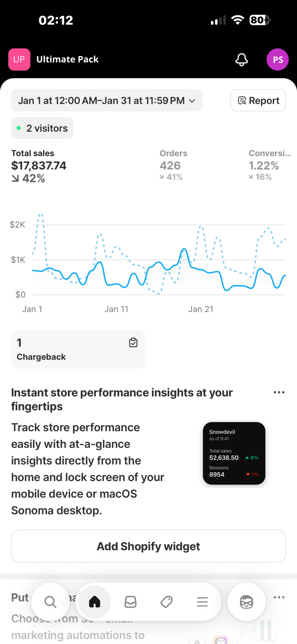Open Orders inbox tab icon
Screen dimensions: 297x644
point(130,602)
